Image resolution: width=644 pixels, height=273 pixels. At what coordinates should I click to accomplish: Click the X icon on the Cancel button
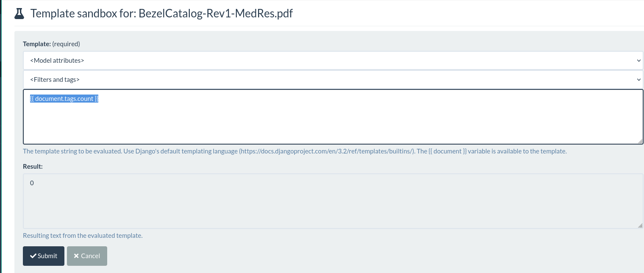coord(76,256)
